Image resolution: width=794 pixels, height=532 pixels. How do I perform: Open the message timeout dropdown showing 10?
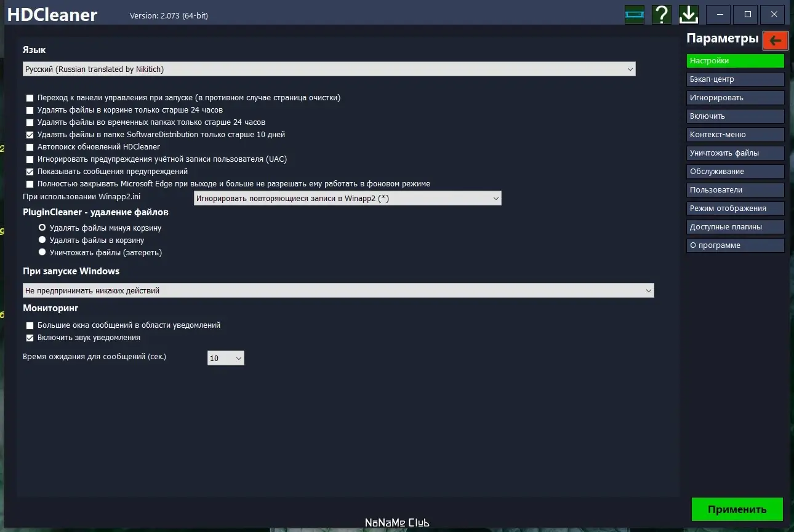click(226, 358)
